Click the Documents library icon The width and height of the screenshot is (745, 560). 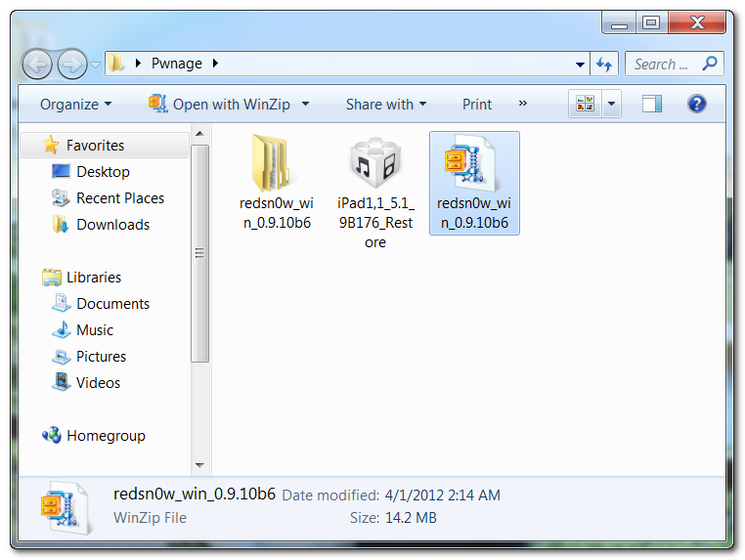(x=62, y=303)
